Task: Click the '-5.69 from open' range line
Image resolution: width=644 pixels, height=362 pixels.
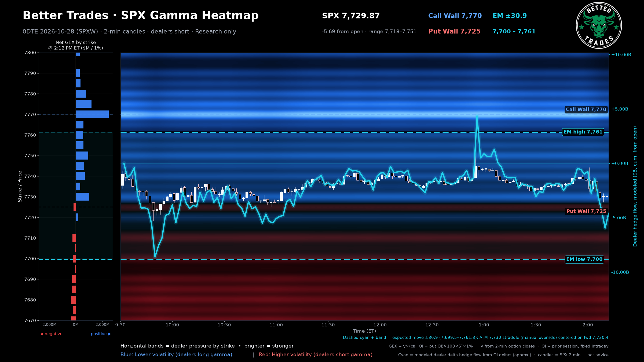Action: click(369, 31)
